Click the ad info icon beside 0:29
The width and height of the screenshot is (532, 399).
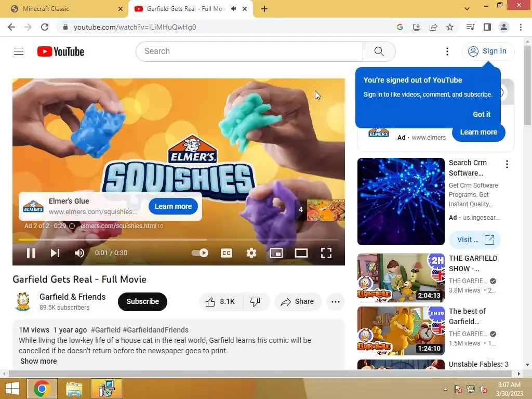coord(72,226)
